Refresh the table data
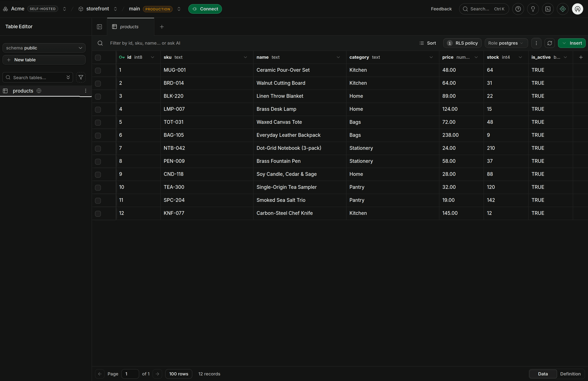Screen dimensions: 588x381 [x=550, y=43]
